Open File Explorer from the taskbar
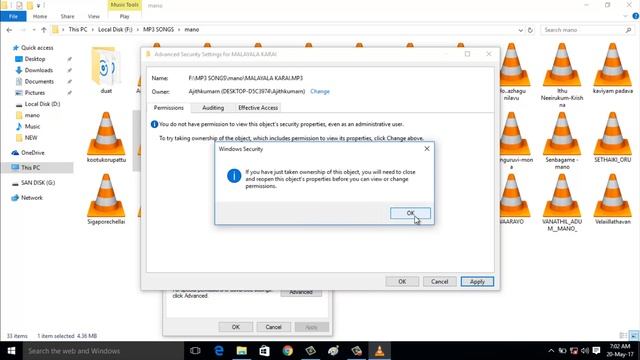This screenshot has height=360, width=640. click(242, 351)
